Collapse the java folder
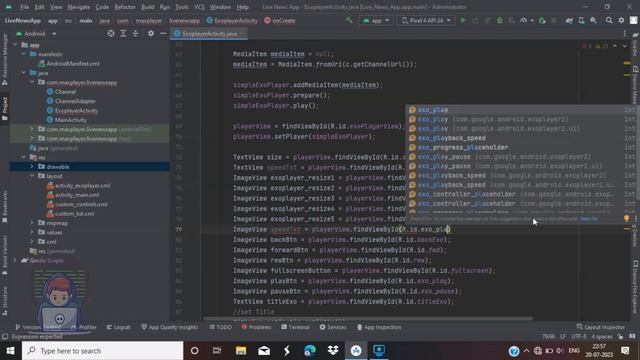This screenshot has height=360, width=640. pyautogui.click(x=24, y=73)
